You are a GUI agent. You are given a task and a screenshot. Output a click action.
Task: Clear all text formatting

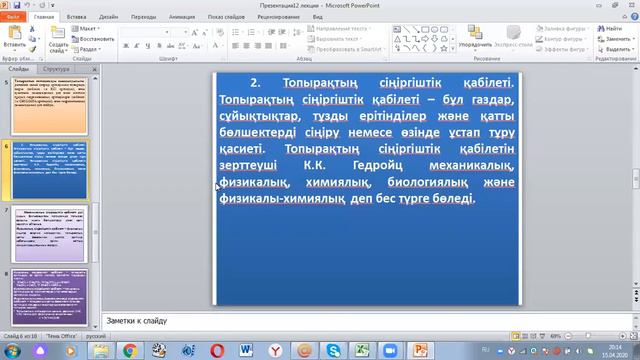[220, 32]
